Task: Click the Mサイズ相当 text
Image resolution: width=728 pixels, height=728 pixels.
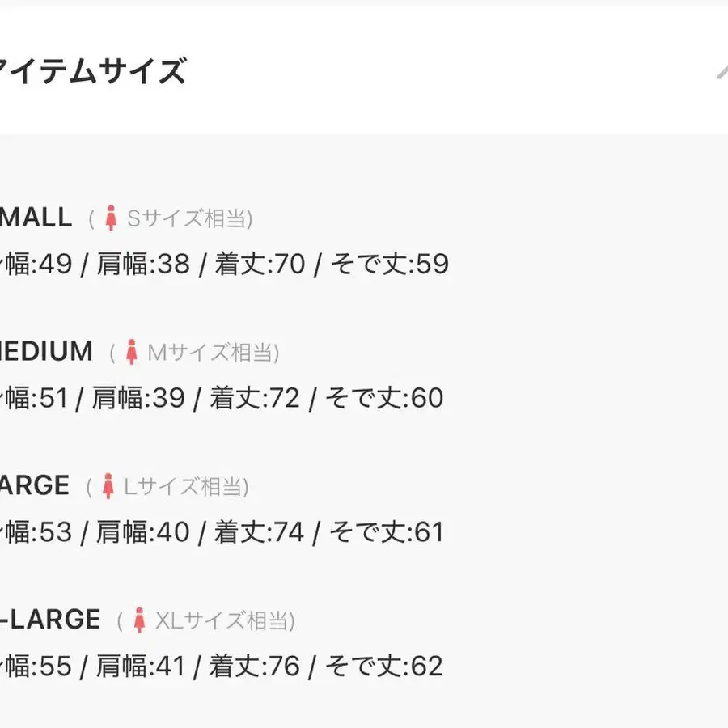Action: coord(212,353)
